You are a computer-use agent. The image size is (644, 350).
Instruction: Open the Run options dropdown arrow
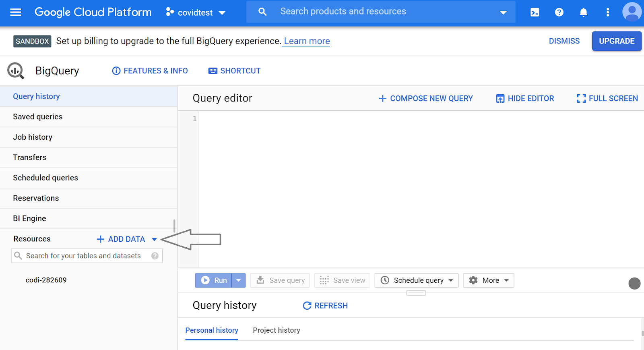pos(238,280)
